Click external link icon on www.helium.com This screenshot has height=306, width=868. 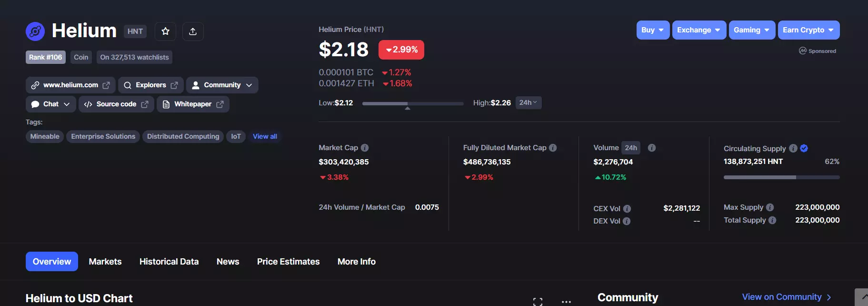(106, 85)
